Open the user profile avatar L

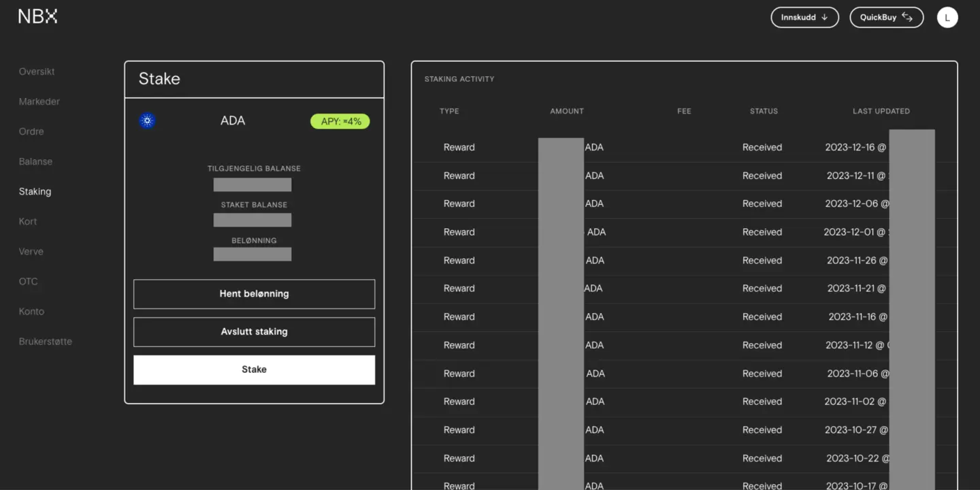pyautogui.click(x=947, y=17)
